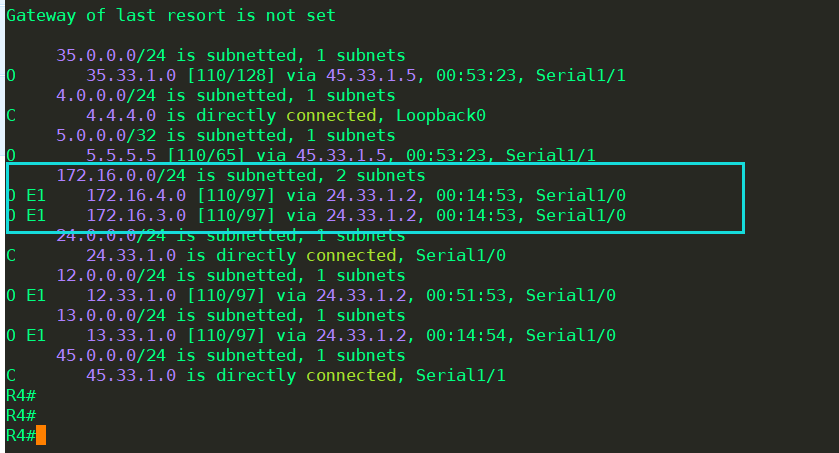839x453 pixels.
Task: Click the 00:14:54 timer on 13.33.1.0 line
Action: [x=466, y=335]
